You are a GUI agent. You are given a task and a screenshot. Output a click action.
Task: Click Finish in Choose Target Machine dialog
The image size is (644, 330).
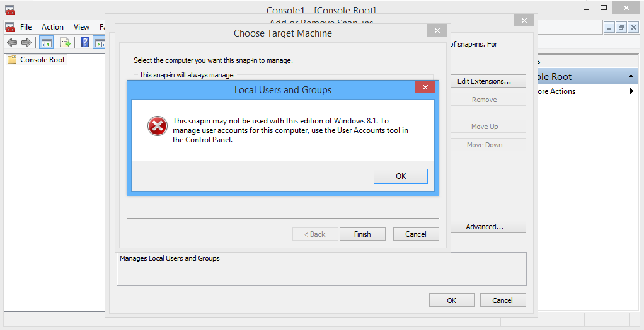click(x=362, y=234)
